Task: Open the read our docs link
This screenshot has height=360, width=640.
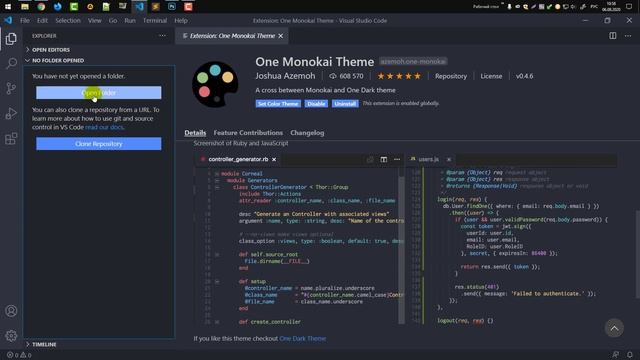Action: [104, 127]
